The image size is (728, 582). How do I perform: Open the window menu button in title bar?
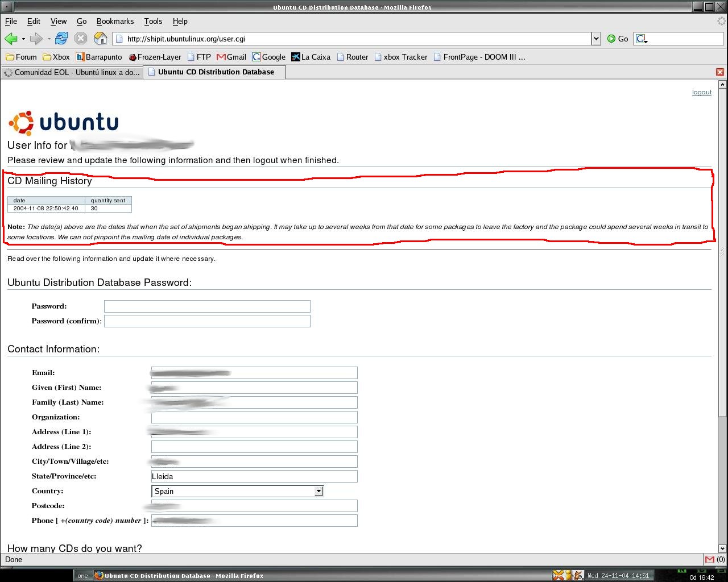pyautogui.click(x=7, y=7)
